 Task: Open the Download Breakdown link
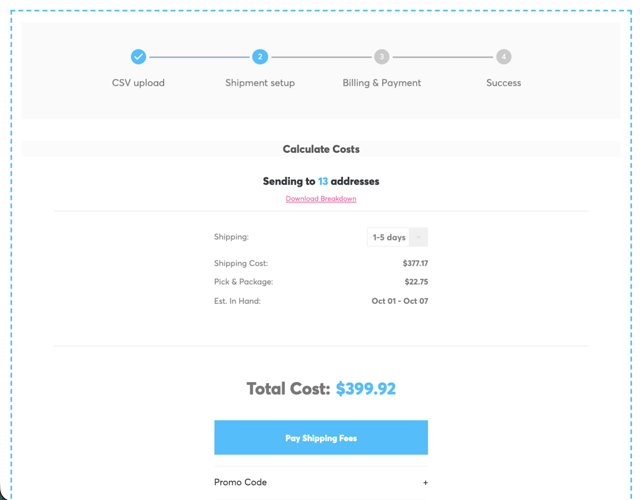(x=321, y=199)
